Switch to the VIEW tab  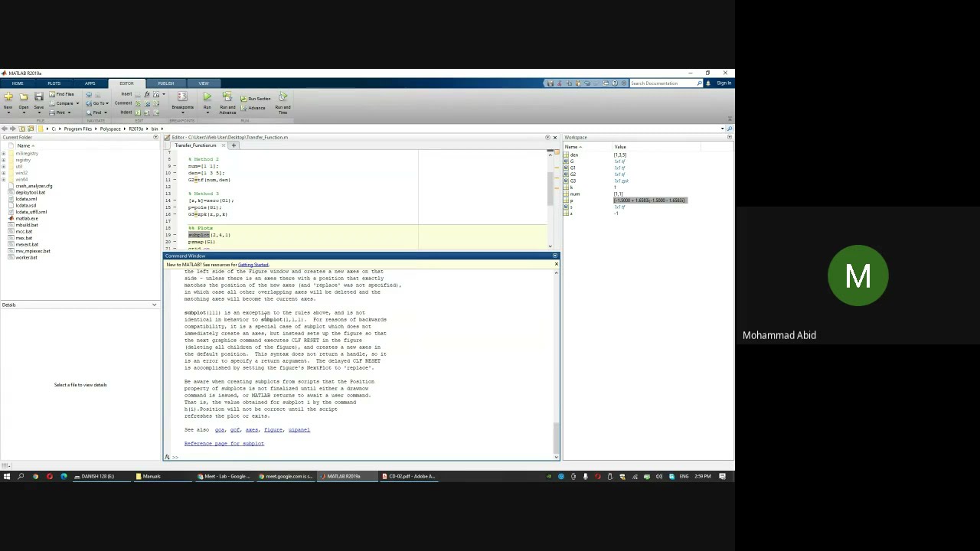(204, 83)
